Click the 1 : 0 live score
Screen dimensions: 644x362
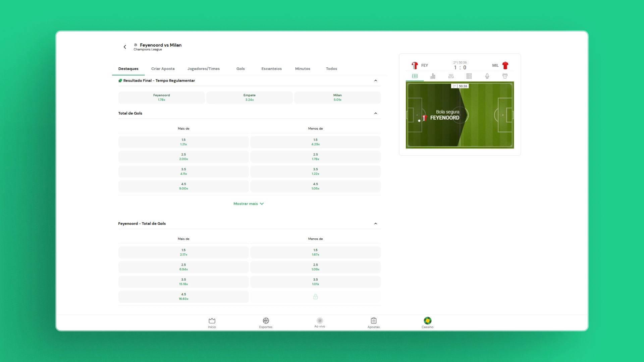click(x=460, y=68)
